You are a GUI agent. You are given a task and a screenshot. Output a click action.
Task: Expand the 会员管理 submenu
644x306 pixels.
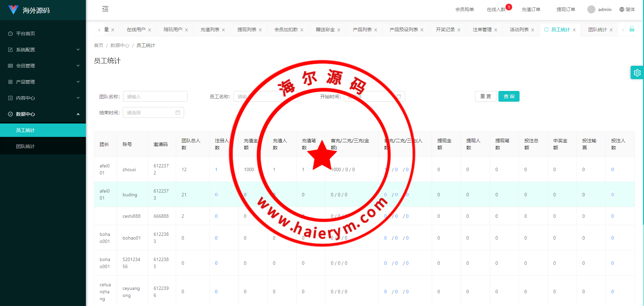(78, 65)
